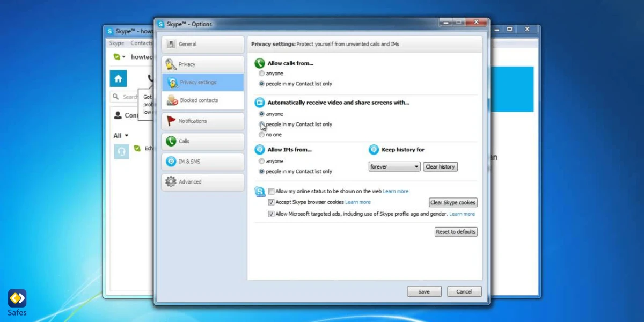The width and height of the screenshot is (644, 322).
Task: Click the Keep history for icon
Action: (x=374, y=150)
